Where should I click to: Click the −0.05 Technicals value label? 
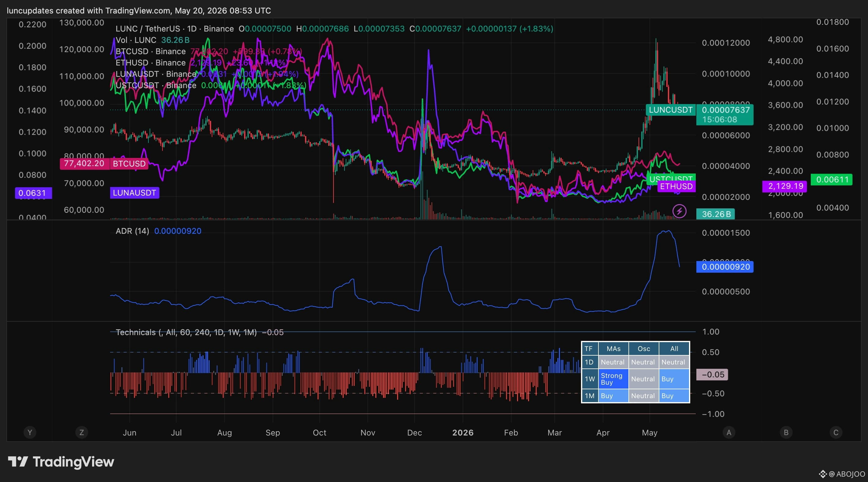point(712,375)
